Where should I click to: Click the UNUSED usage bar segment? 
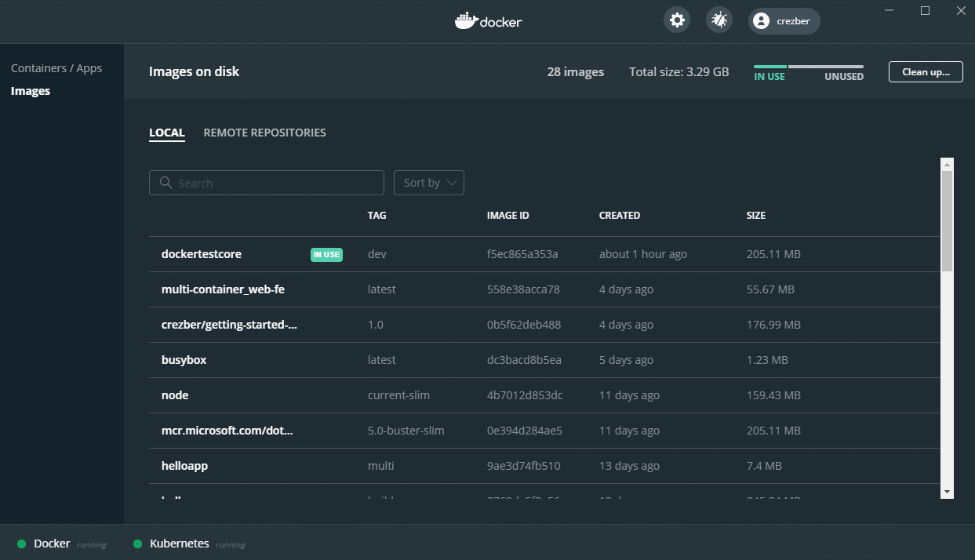826,67
